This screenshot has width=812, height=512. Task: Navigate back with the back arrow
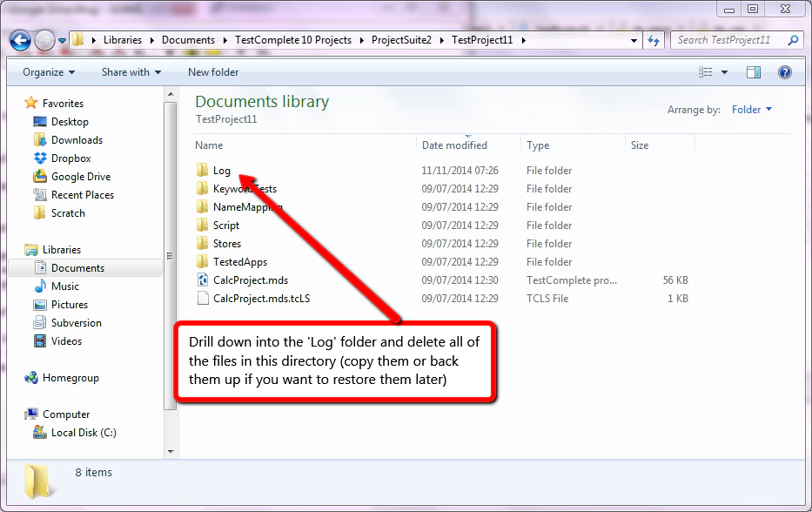19,39
